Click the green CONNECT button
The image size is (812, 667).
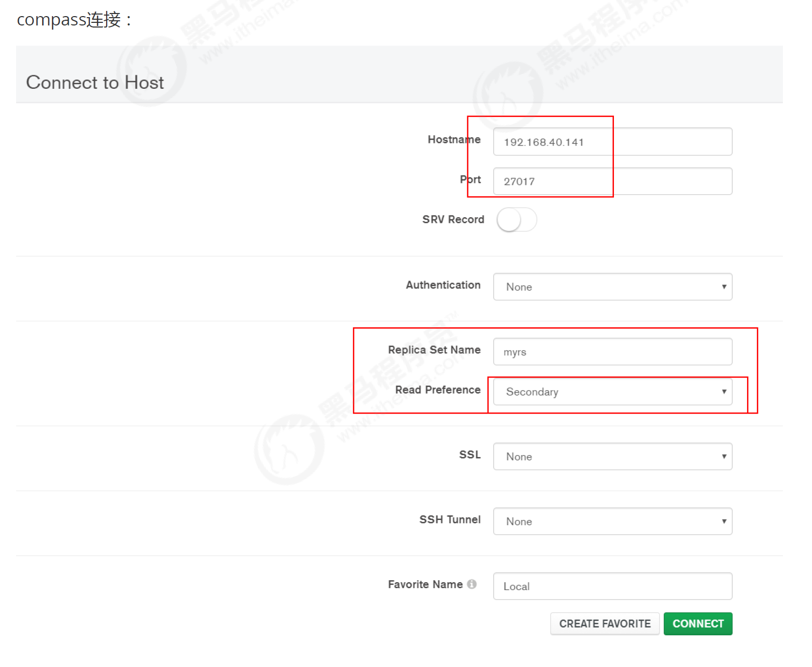click(x=698, y=624)
